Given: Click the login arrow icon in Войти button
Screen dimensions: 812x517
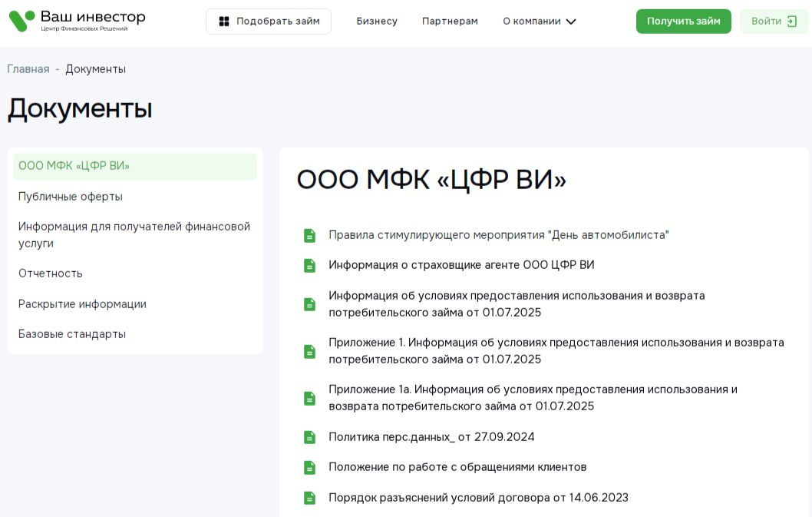Looking at the screenshot, I should 789,21.
